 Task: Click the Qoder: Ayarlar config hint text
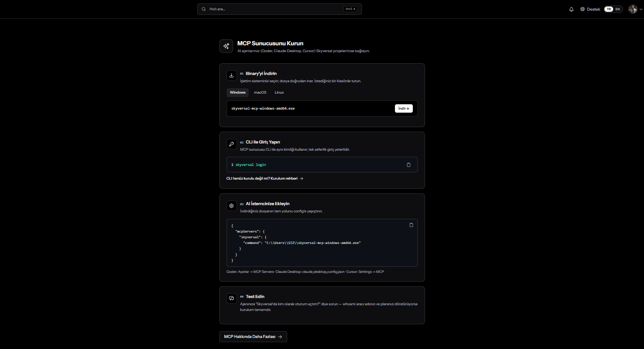pos(305,272)
